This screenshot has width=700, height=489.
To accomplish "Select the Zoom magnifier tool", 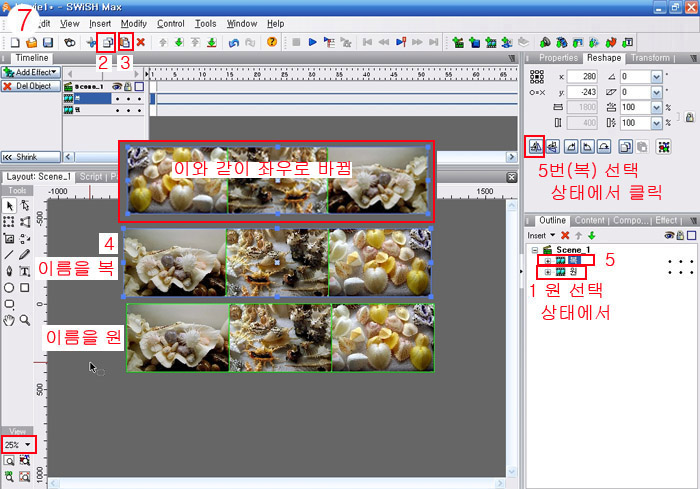I will [x=25, y=320].
